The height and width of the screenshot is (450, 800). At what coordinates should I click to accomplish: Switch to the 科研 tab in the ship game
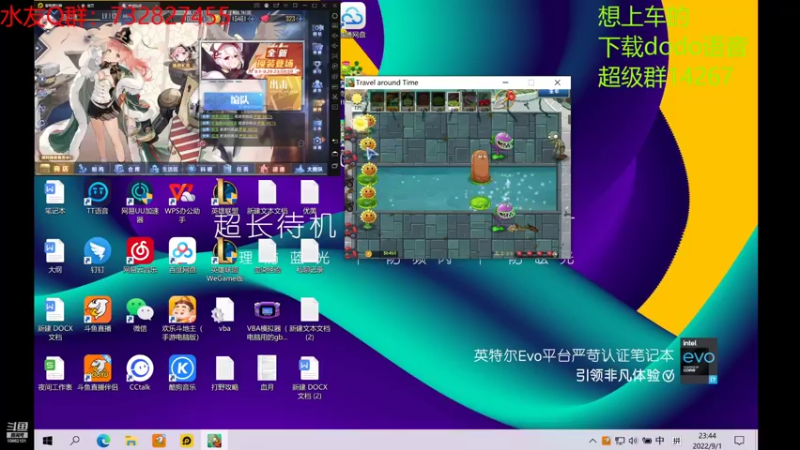[x=201, y=168]
